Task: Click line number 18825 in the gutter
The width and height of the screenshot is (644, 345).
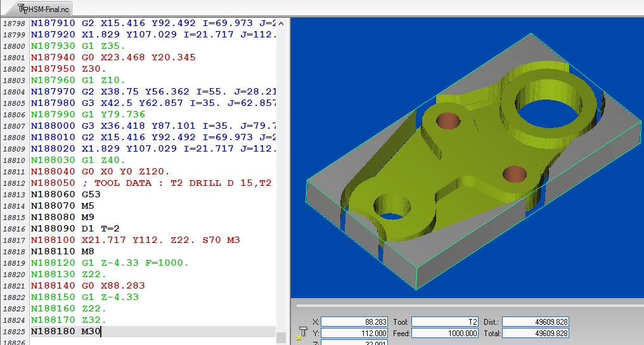Action: click(14, 332)
